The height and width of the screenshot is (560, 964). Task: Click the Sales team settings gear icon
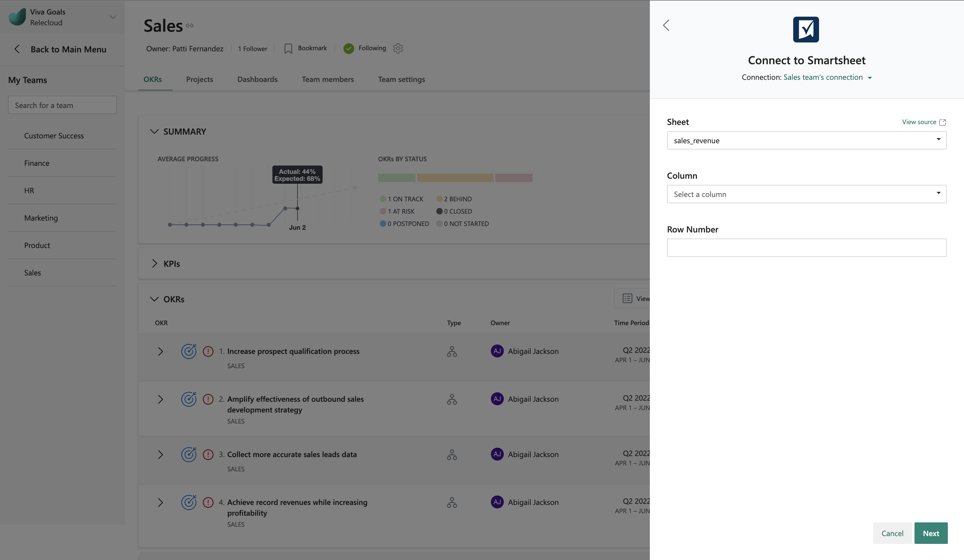pos(398,48)
